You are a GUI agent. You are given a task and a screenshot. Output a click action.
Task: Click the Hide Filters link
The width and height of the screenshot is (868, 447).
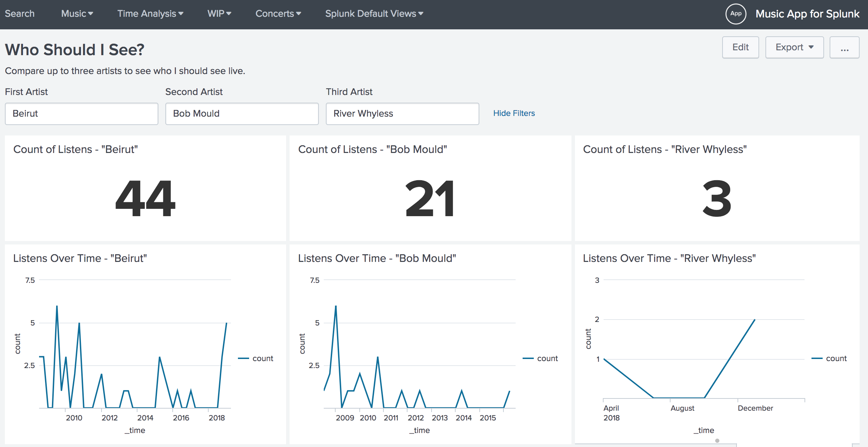point(514,113)
